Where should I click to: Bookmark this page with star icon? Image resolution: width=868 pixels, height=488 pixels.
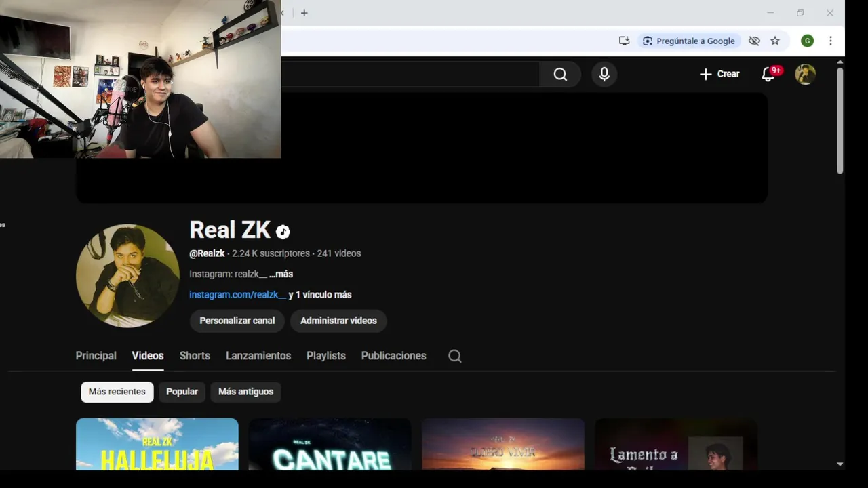[775, 41]
